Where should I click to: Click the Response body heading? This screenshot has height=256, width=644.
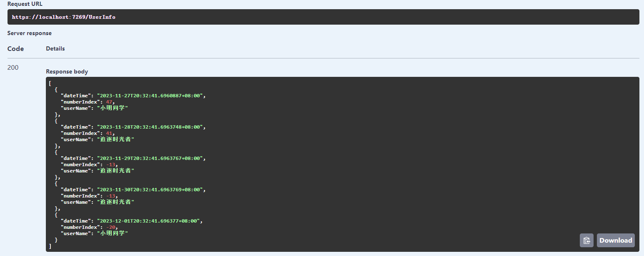coord(67,71)
